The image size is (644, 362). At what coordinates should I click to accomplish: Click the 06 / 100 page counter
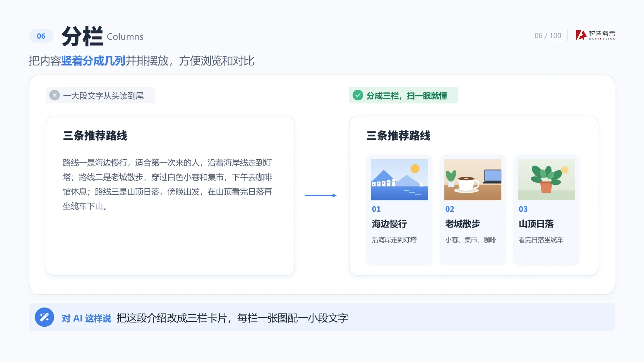click(x=548, y=36)
